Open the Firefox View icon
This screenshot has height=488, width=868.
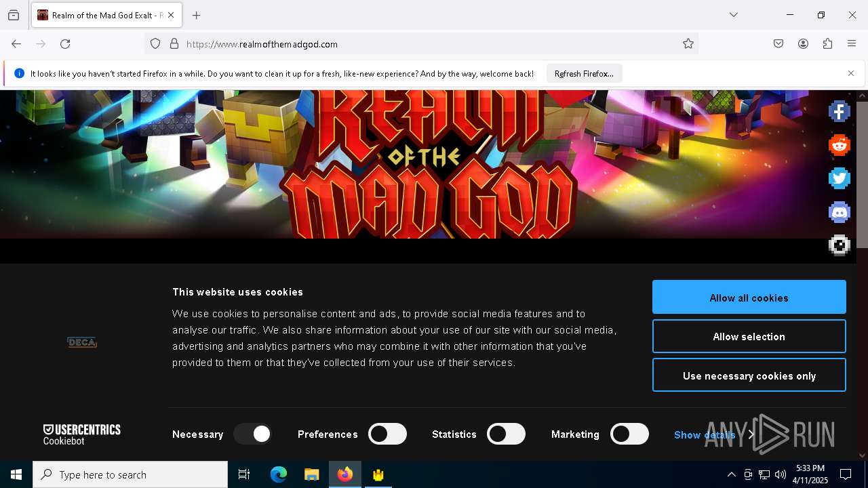coord(14,15)
